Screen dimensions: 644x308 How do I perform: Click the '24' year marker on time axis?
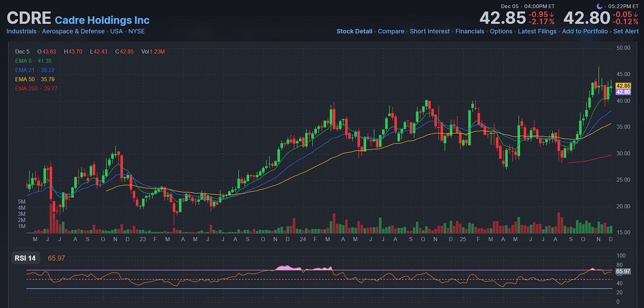303,239
